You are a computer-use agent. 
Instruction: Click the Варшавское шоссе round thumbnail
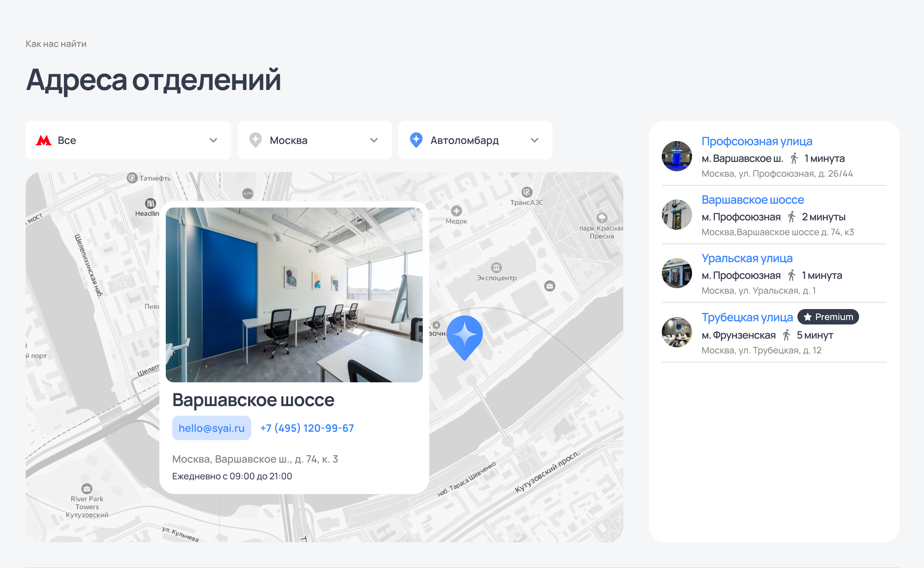pyautogui.click(x=677, y=215)
